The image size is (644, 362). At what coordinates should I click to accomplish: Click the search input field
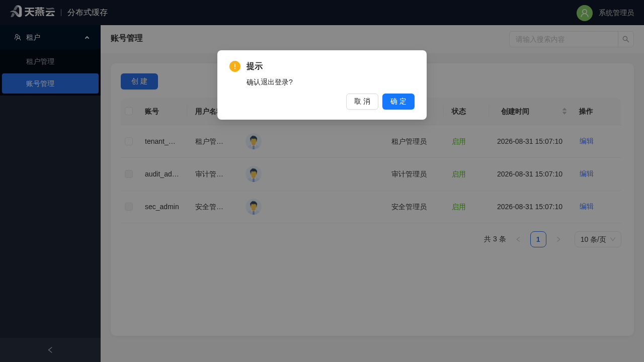563,39
